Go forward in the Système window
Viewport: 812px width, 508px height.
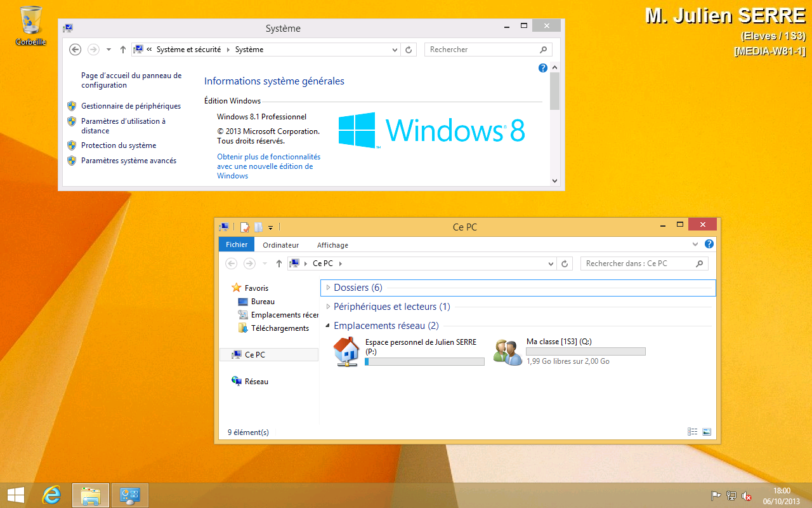pyautogui.click(x=93, y=50)
